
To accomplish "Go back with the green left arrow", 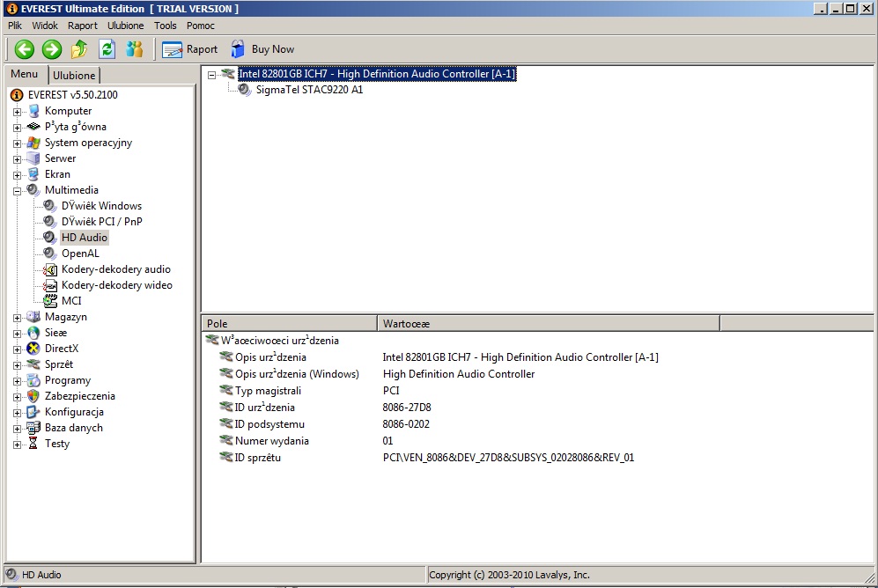I will [x=24, y=49].
